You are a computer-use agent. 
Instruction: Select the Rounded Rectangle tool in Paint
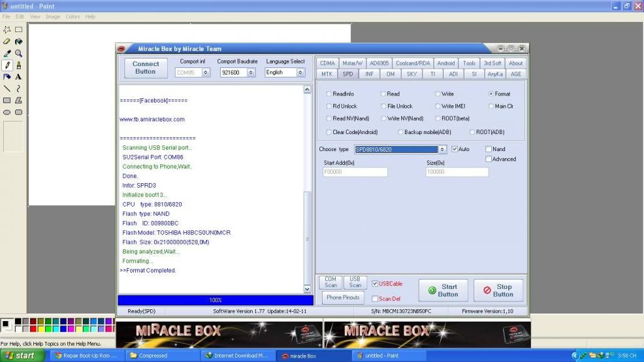pyautogui.click(x=19, y=112)
